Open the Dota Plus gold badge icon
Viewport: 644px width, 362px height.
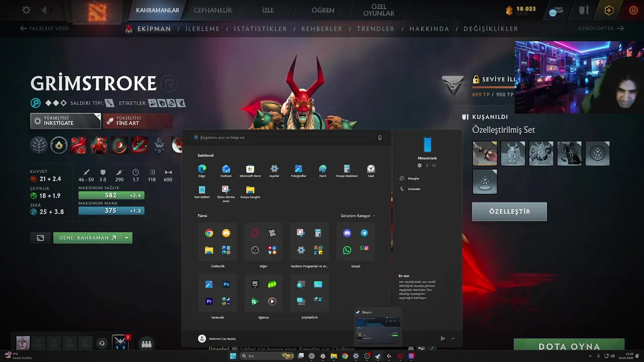609,10
